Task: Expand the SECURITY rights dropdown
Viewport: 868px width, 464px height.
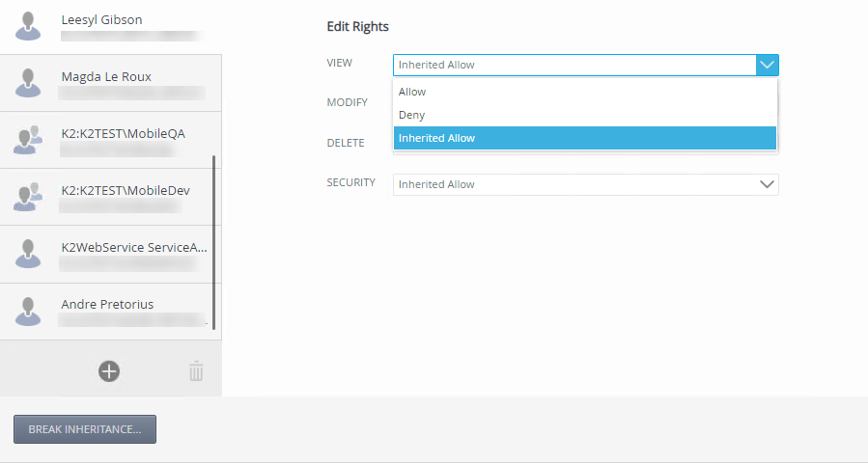Action: pyautogui.click(x=768, y=184)
